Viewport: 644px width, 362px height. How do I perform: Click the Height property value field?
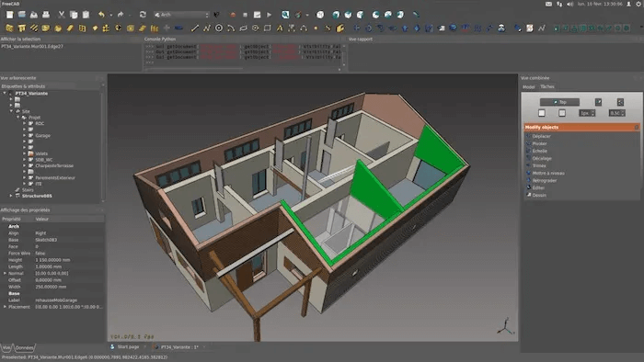69,260
